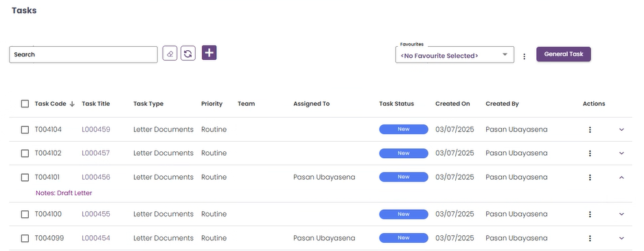Click the General Task button
Image resolution: width=644 pixels, height=251 pixels.
[x=564, y=54]
